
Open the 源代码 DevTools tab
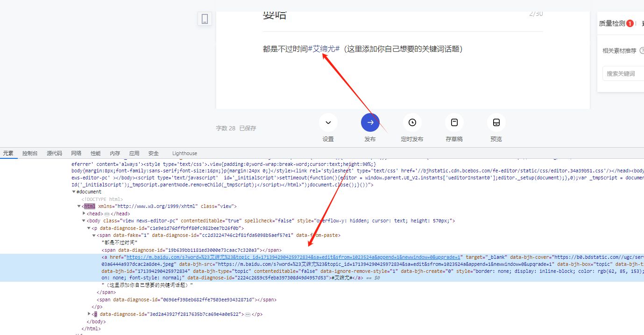tap(54, 153)
